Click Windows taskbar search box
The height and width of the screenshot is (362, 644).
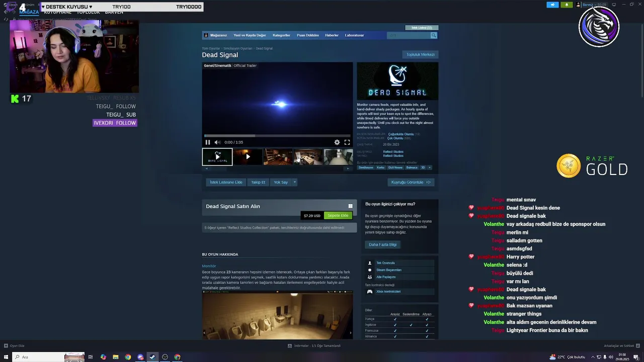click(49, 357)
